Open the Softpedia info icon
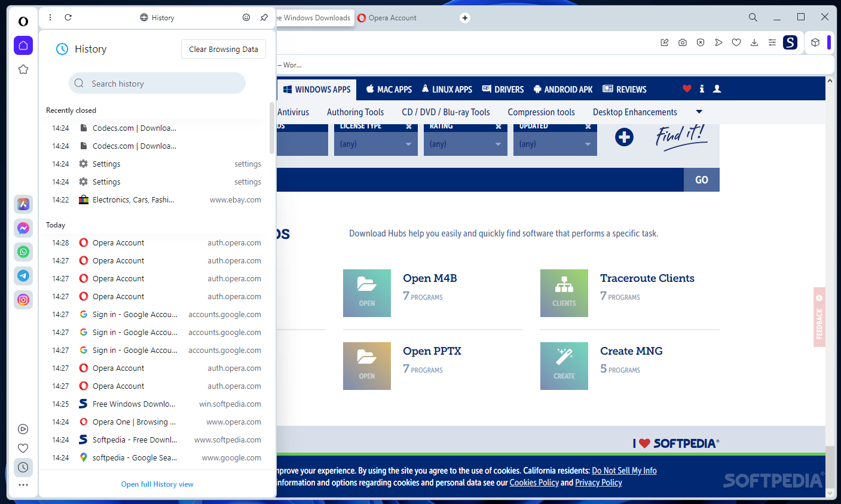Viewport: 841px width, 504px height. (702, 89)
